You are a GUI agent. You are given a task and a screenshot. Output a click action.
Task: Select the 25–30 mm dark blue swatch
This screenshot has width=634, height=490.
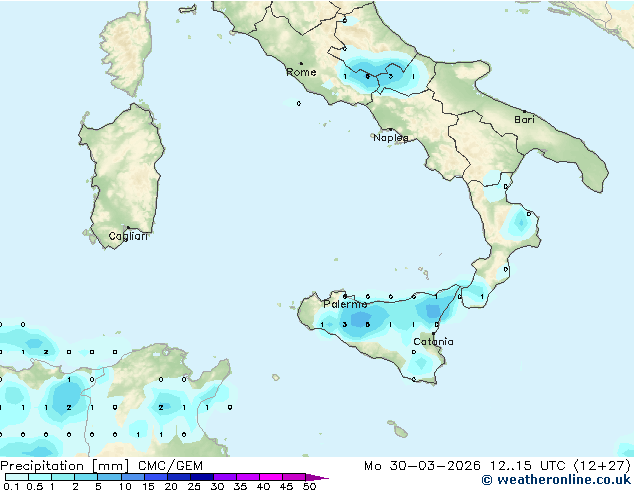click(201, 477)
